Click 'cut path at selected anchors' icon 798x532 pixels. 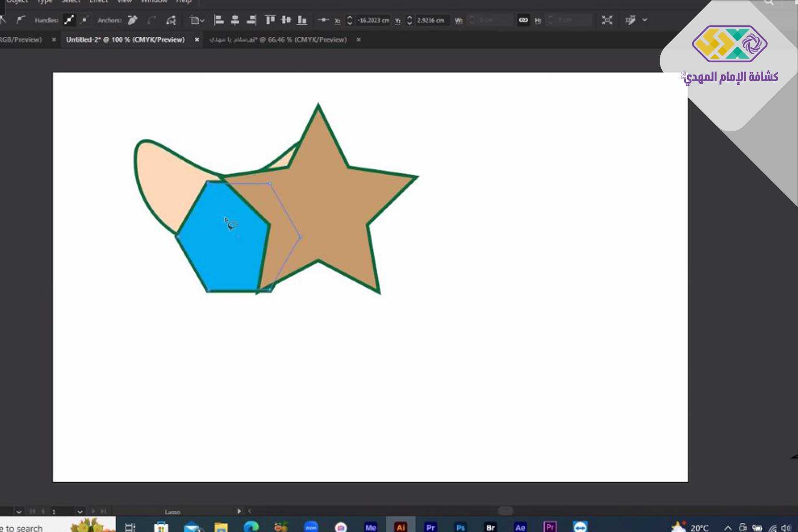point(171,20)
